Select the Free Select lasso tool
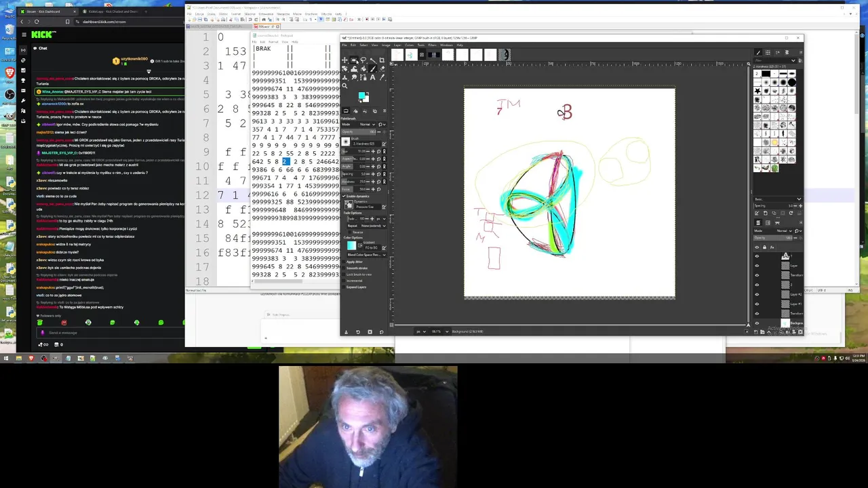Viewport: 868px width, 488px height. tap(363, 60)
